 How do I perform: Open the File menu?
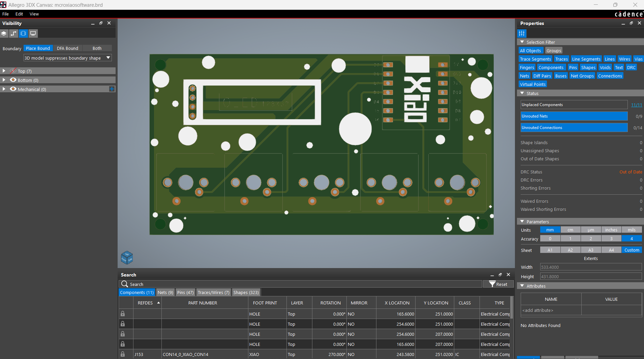(x=5, y=14)
